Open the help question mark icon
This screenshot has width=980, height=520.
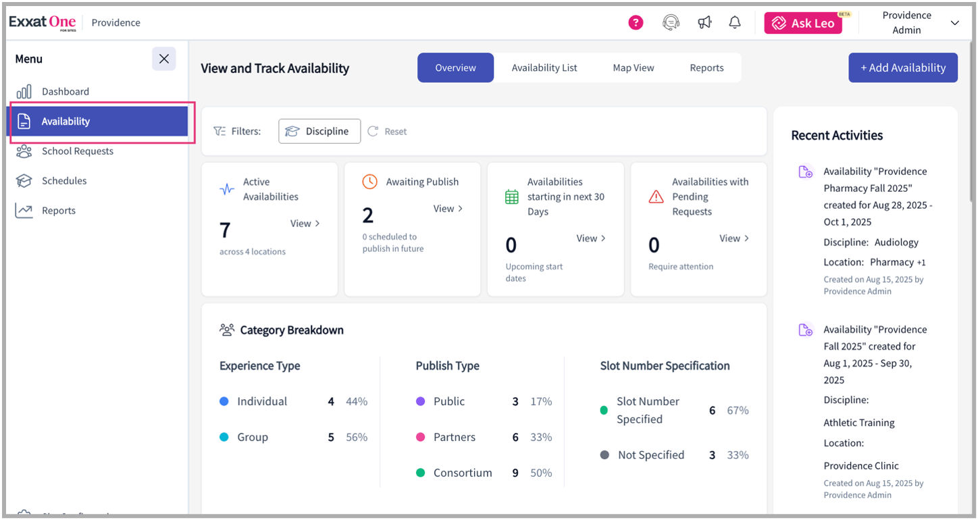636,22
